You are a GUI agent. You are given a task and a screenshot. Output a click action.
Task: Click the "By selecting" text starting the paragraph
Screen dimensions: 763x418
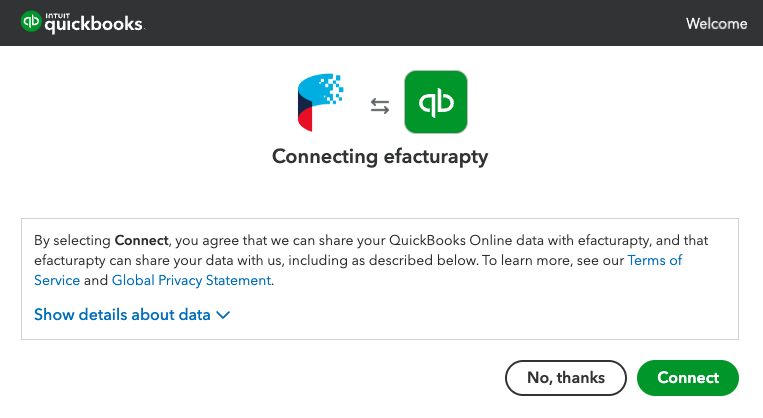pos(72,240)
